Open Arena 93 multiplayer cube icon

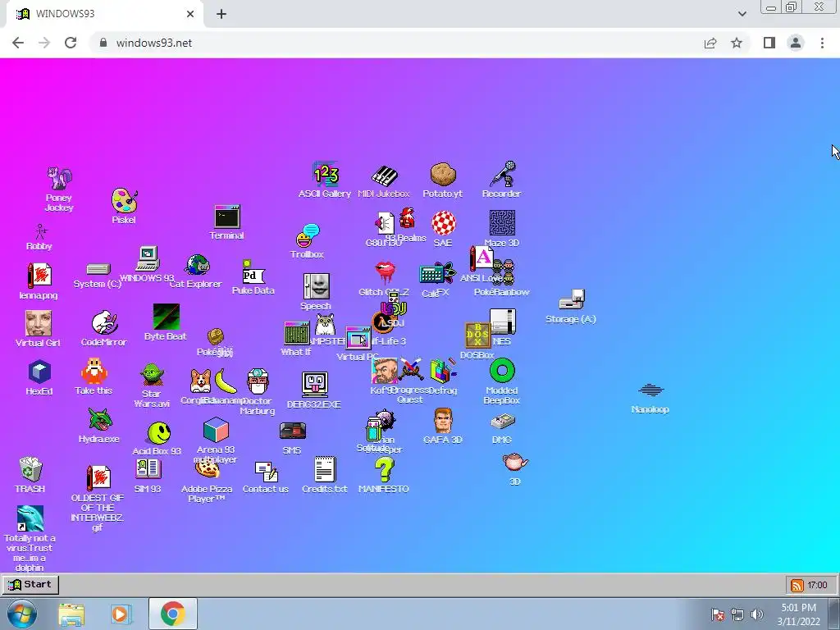click(216, 430)
